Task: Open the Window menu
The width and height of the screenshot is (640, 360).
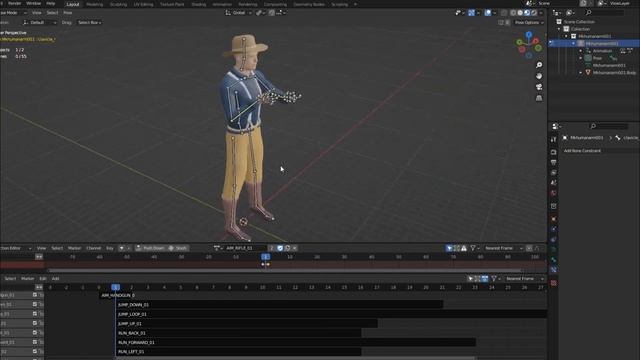Action: click(33, 3)
